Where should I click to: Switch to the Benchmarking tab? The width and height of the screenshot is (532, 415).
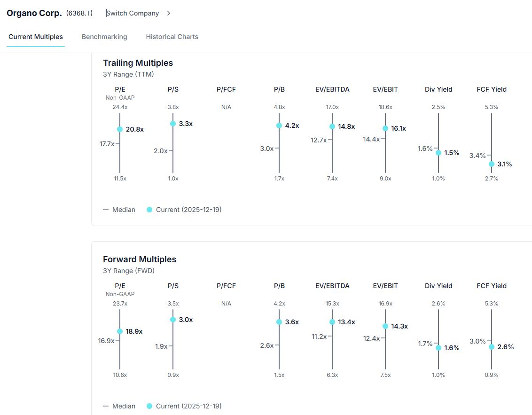point(104,37)
